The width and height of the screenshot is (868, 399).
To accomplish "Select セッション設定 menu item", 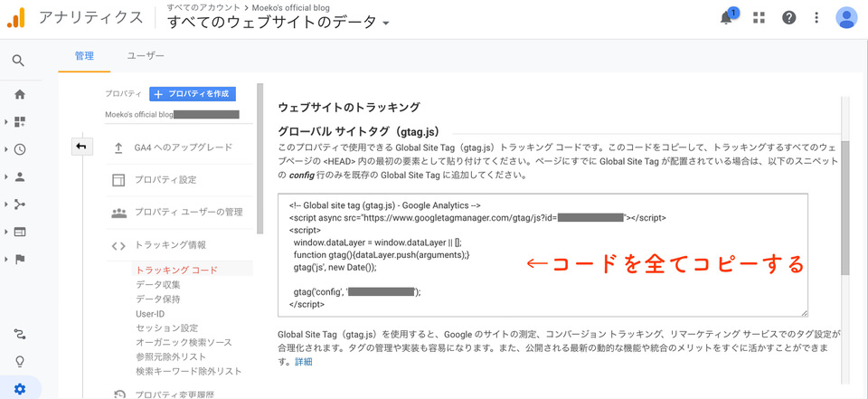I will pyautogui.click(x=166, y=328).
